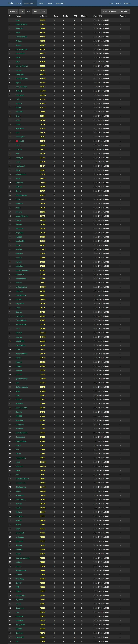
Task: Open Callan-Jacobus profile link
Action: (22, 387)
